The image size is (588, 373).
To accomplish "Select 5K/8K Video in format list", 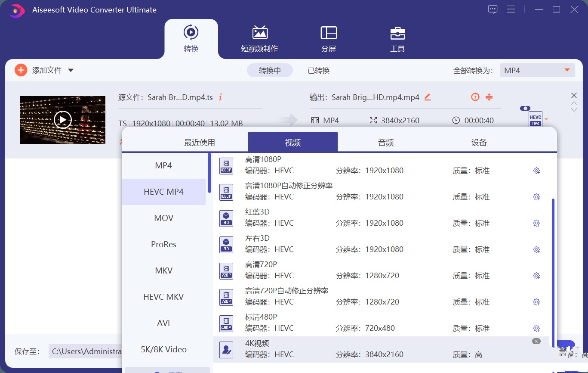I will click(163, 349).
